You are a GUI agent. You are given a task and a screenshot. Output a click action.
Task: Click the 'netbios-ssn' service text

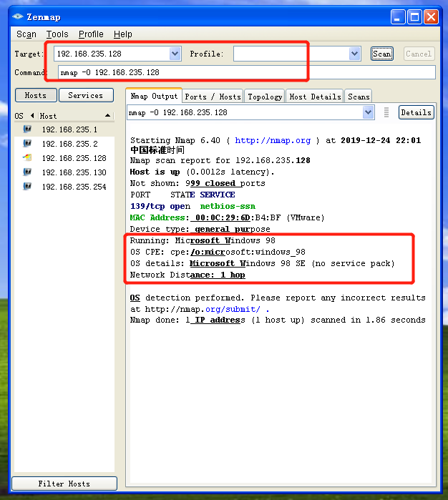tap(228, 206)
